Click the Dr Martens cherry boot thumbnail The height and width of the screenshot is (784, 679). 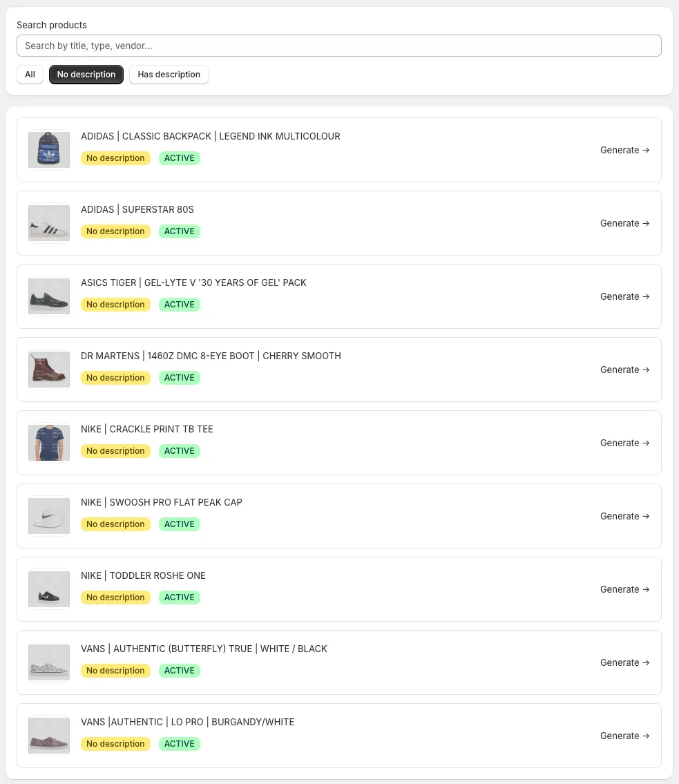tap(48, 369)
